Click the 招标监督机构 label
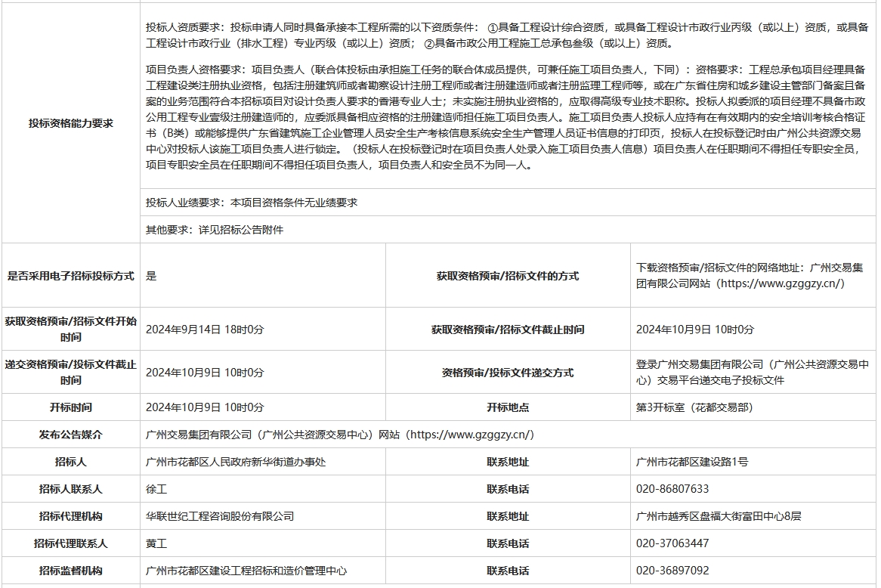This screenshot has width=881, height=588. pos(71,571)
